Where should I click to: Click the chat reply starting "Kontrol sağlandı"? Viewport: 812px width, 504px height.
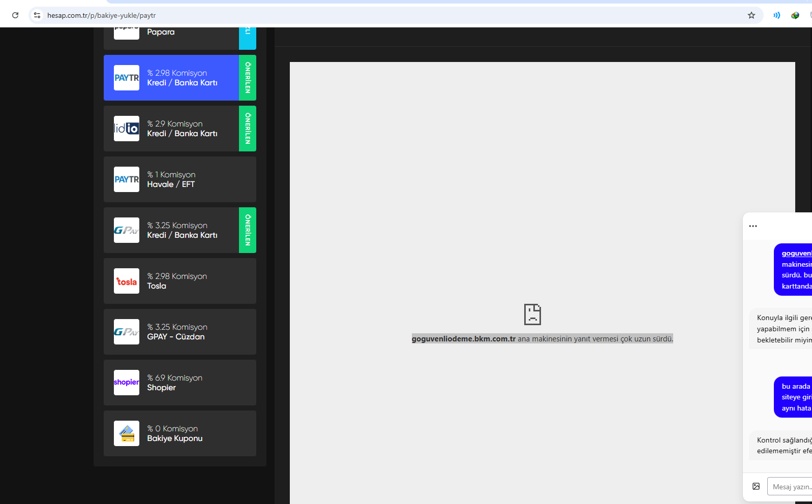tap(780, 445)
